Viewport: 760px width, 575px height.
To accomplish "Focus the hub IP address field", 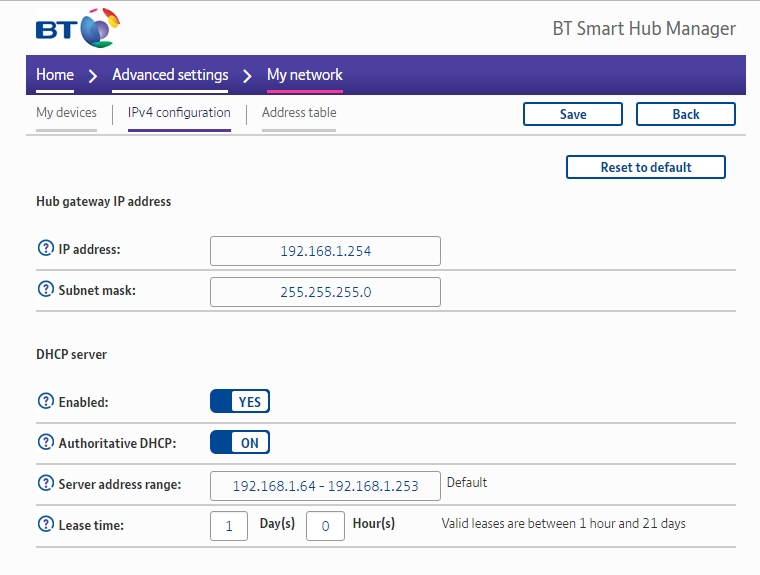I will [325, 251].
